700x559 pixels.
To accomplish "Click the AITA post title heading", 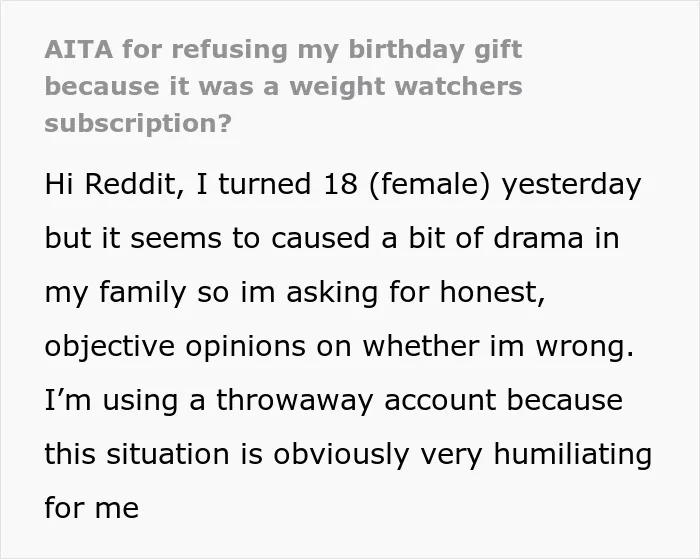I will [283, 86].
